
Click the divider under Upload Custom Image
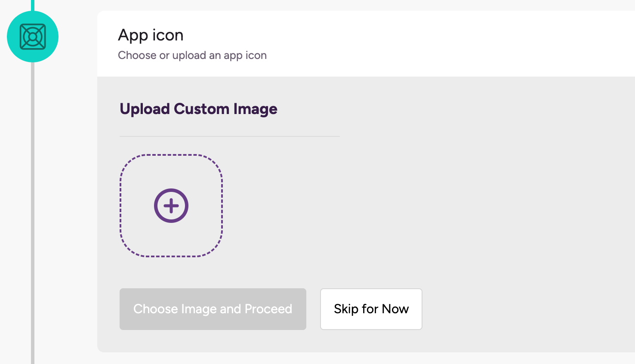(x=229, y=136)
